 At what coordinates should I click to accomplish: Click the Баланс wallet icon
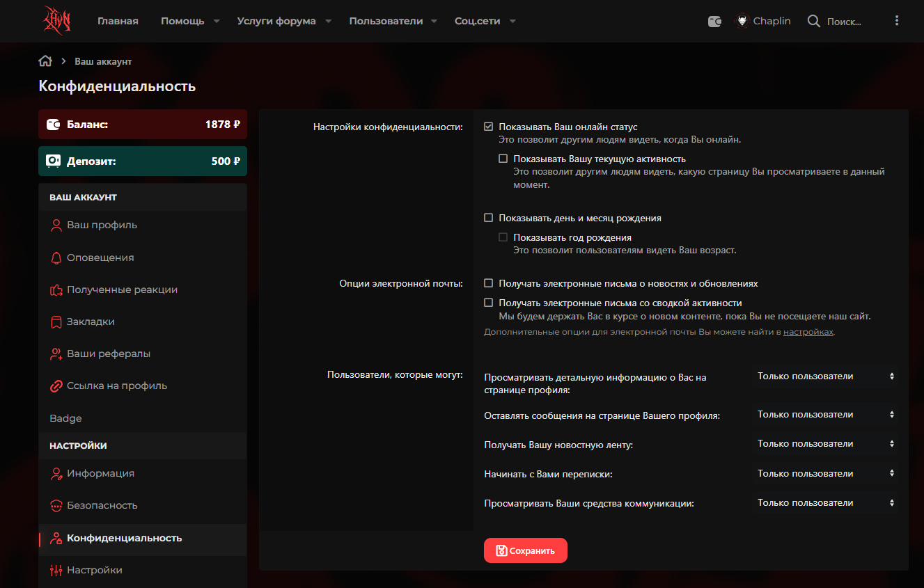[53, 125]
